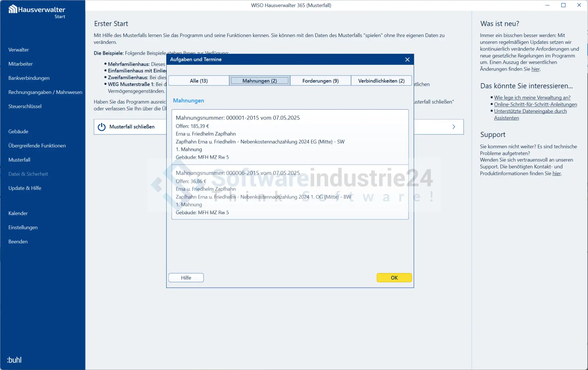Switch to the Alle (13) tab

[x=199, y=81]
